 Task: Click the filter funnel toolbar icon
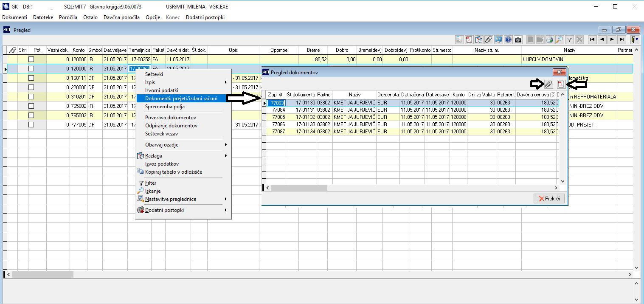pyautogui.click(x=569, y=40)
